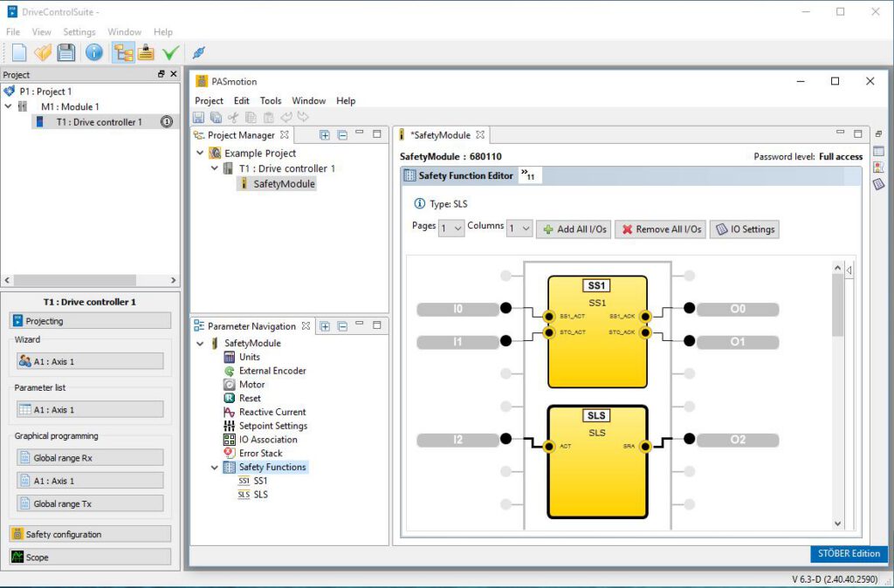Click the blue information icon

pyautogui.click(x=94, y=53)
